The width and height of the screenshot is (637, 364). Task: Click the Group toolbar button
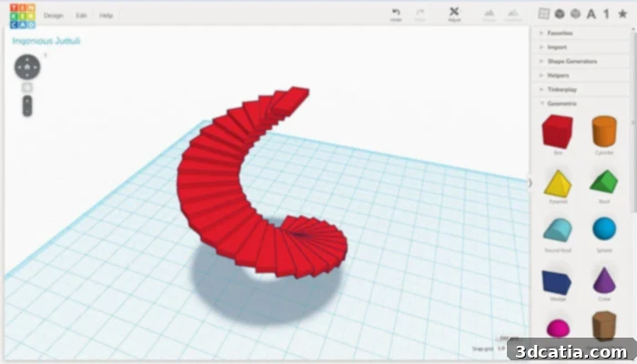(490, 15)
